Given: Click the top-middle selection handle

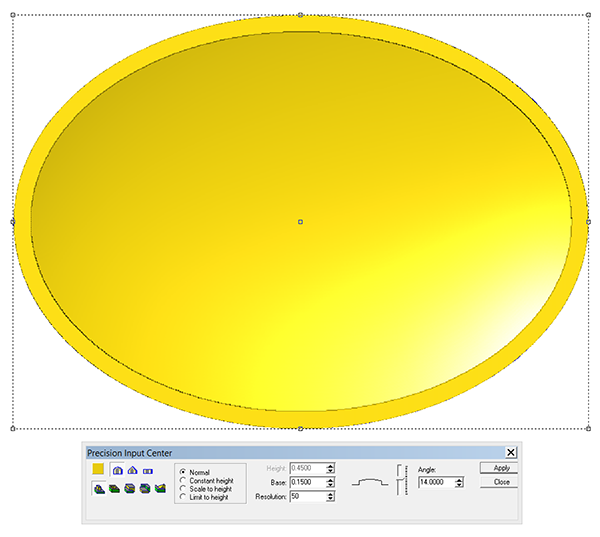Looking at the screenshot, I should [x=300, y=15].
